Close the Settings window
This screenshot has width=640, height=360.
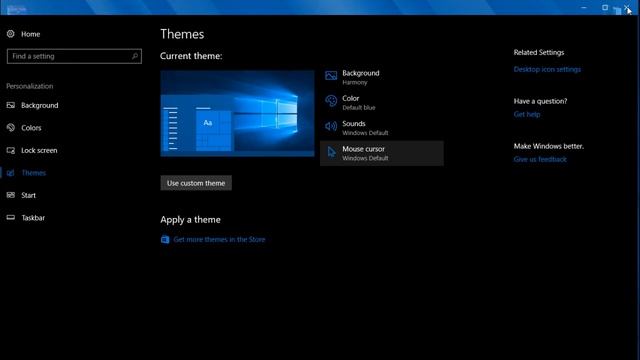pyautogui.click(x=627, y=7)
